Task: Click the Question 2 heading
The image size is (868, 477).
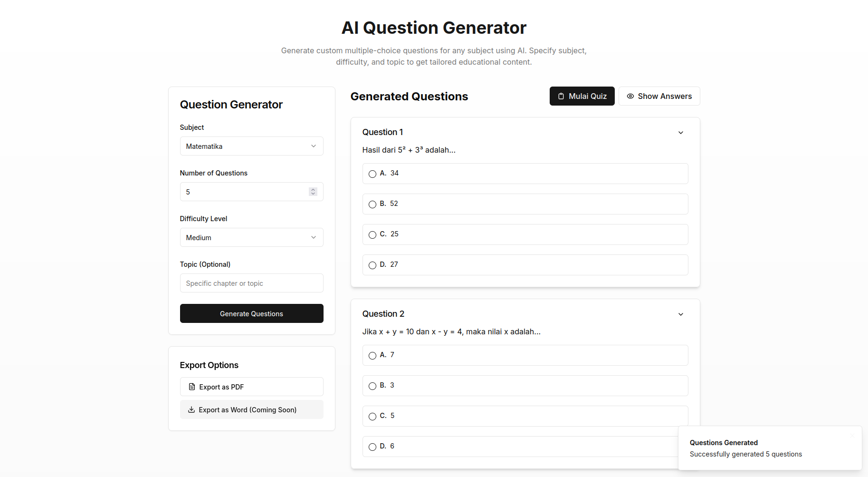Action: click(x=383, y=314)
